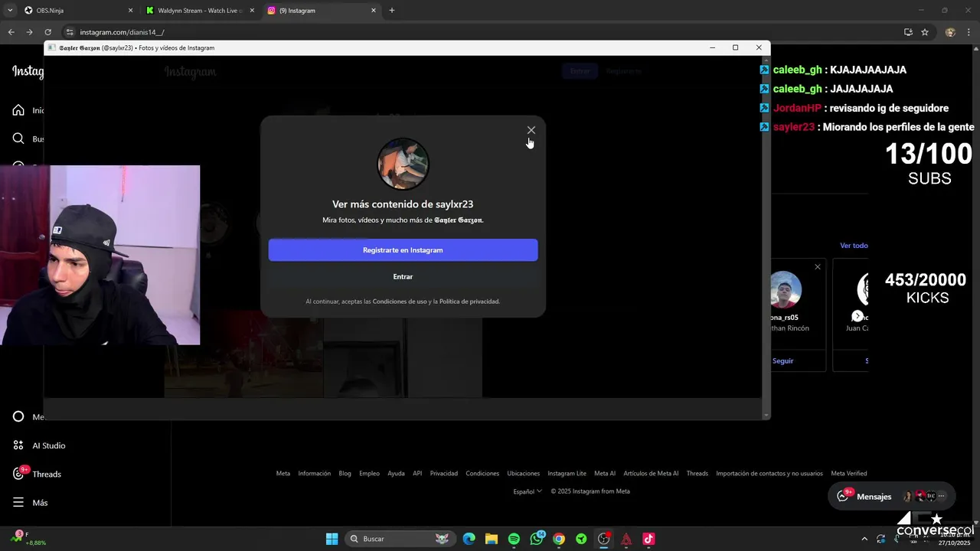Show hidden system tray icons chevron
Screen dimensions: 980x551
click(864, 539)
